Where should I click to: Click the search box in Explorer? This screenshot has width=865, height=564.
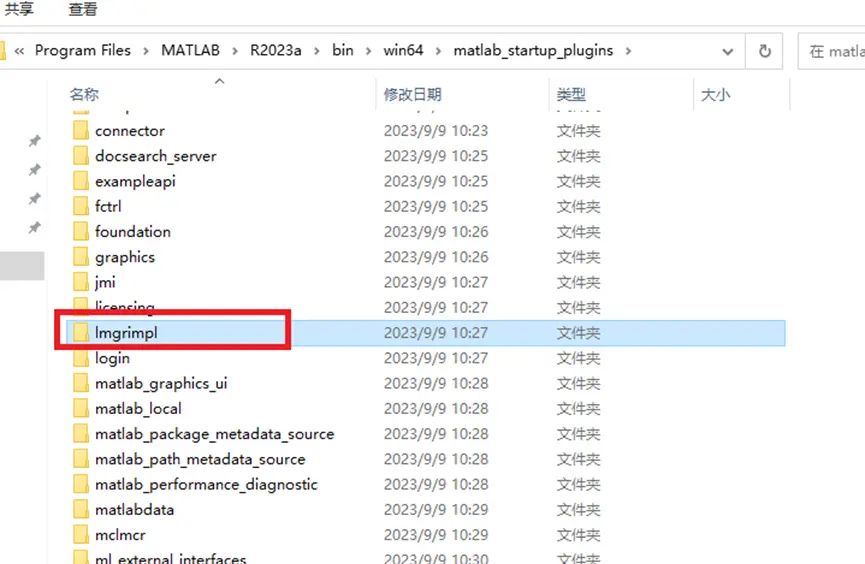tap(831, 51)
